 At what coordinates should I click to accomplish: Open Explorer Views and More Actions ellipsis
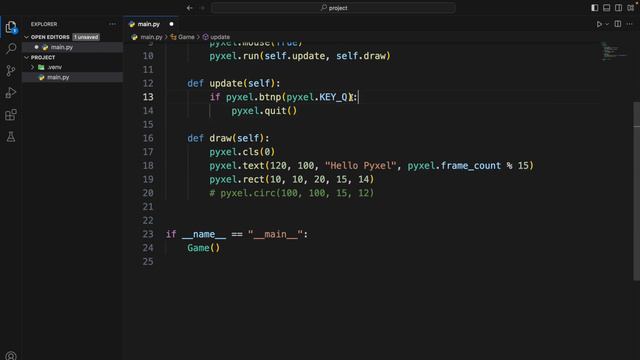click(x=112, y=24)
